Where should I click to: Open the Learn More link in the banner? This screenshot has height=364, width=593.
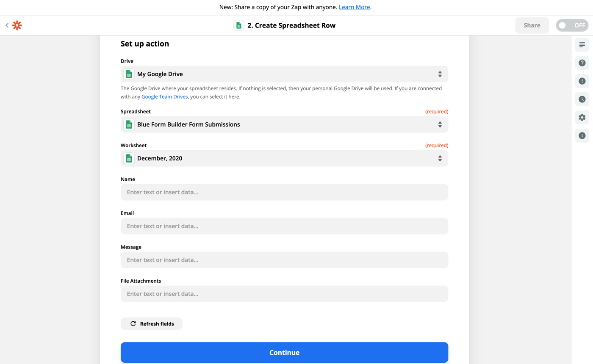354,7
